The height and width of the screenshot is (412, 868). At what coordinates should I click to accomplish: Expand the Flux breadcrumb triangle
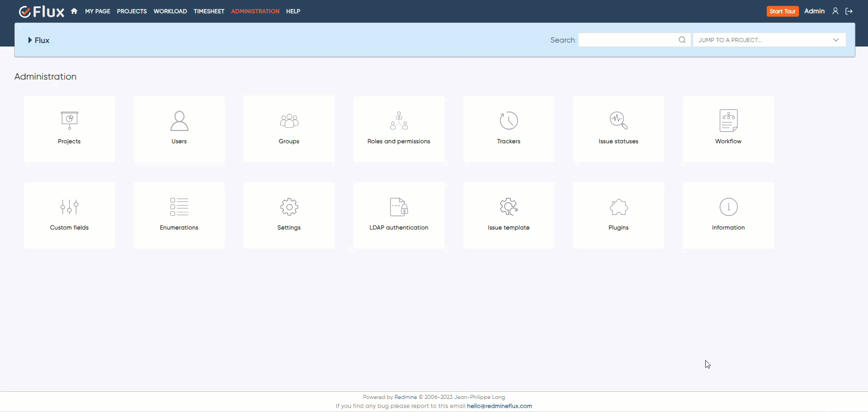pyautogui.click(x=30, y=40)
